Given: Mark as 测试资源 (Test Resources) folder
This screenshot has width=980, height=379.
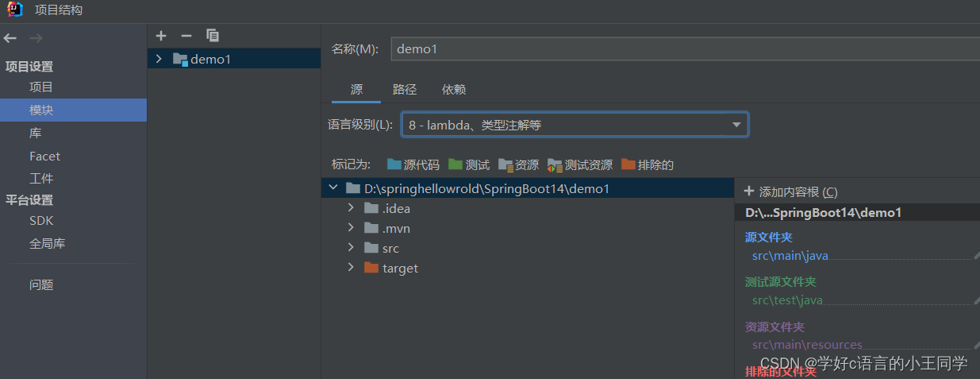Looking at the screenshot, I should (x=579, y=164).
